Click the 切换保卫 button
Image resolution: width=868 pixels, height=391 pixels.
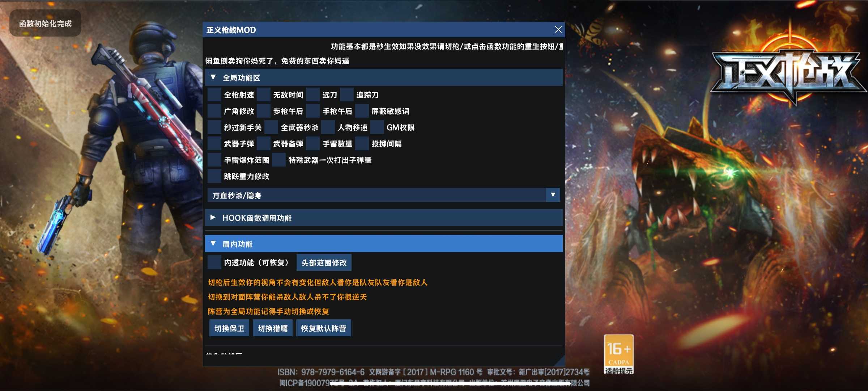click(x=229, y=328)
